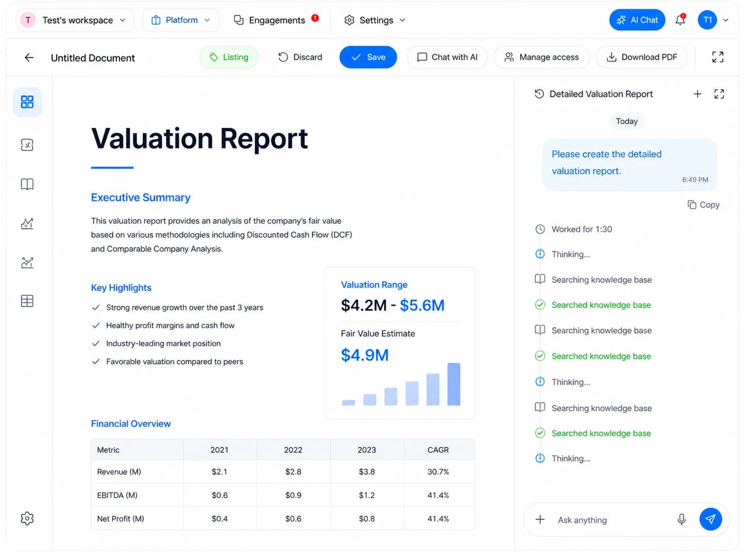The image size is (745, 560).
Task: Download the PDF
Action: coord(642,57)
